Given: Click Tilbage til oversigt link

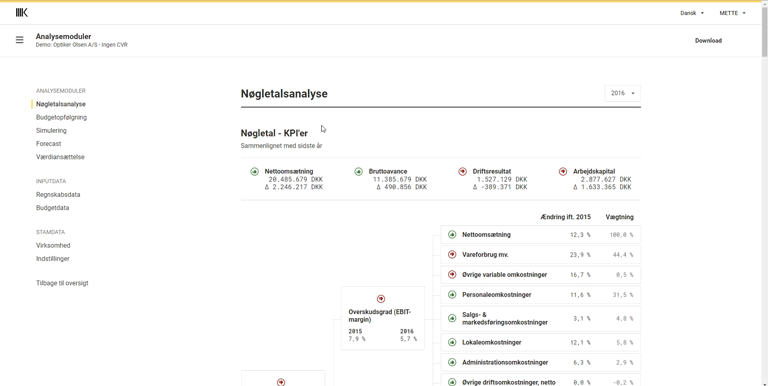Looking at the screenshot, I should (62, 283).
